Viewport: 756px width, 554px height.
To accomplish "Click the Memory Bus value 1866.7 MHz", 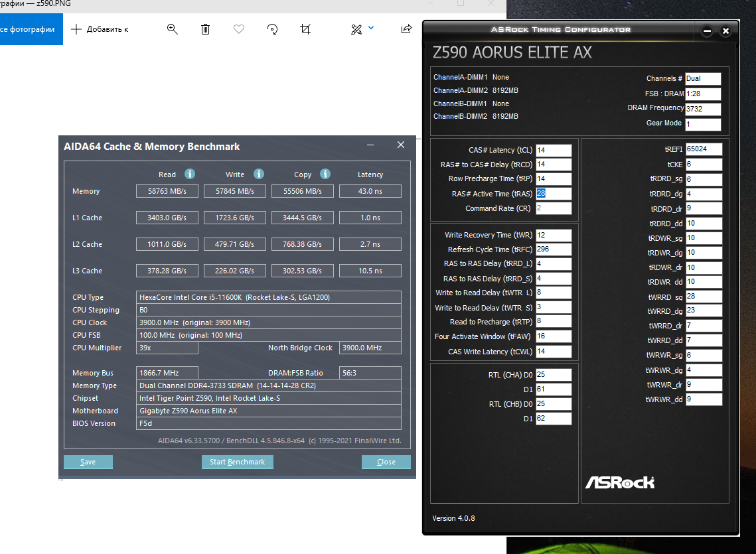I will pyautogui.click(x=167, y=373).
